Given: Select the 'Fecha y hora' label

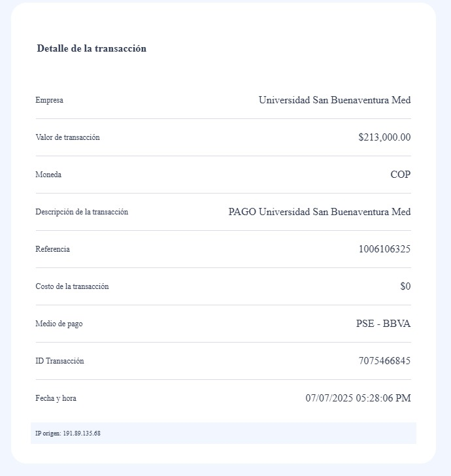Looking at the screenshot, I should point(56,398).
